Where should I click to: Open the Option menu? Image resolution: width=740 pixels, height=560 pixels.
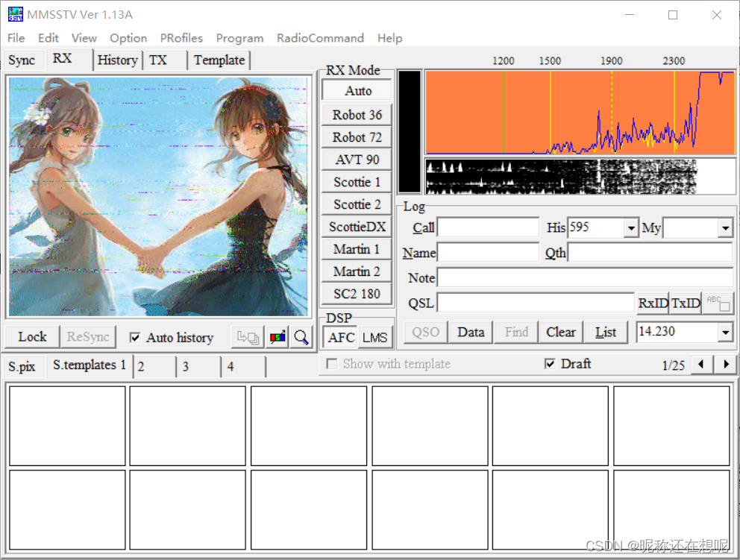pyautogui.click(x=128, y=38)
